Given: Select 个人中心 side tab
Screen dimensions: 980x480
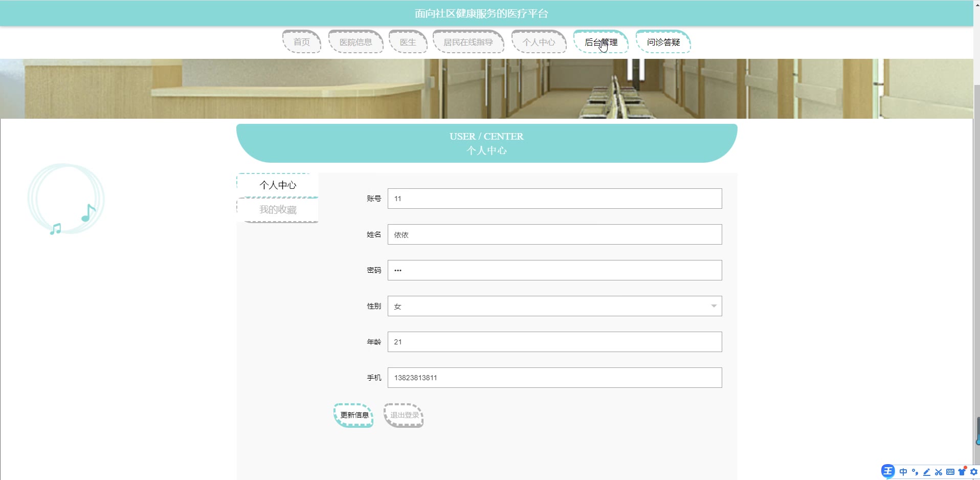Looking at the screenshot, I should coord(278,185).
